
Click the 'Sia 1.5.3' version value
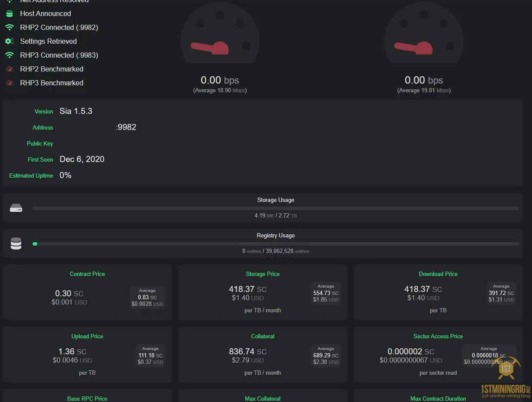76,111
